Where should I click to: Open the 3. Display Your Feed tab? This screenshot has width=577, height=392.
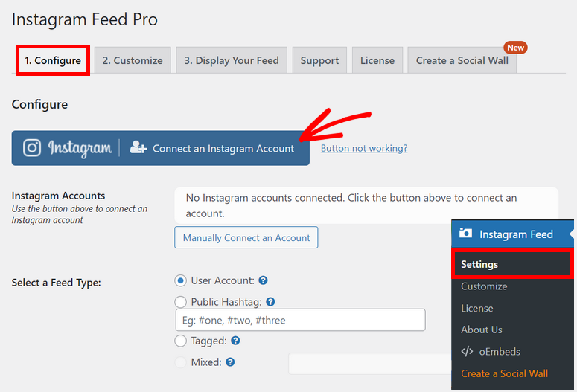pyautogui.click(x=232, y=60)
